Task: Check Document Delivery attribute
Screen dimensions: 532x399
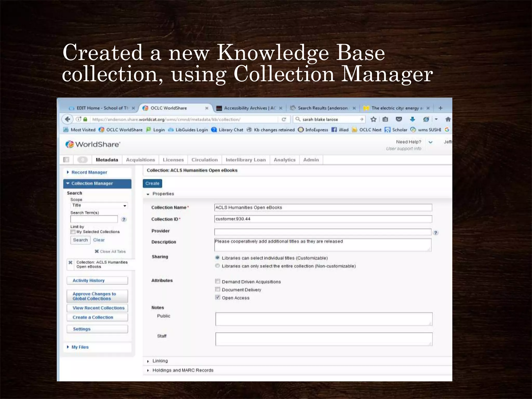Action: click(217, 289)
